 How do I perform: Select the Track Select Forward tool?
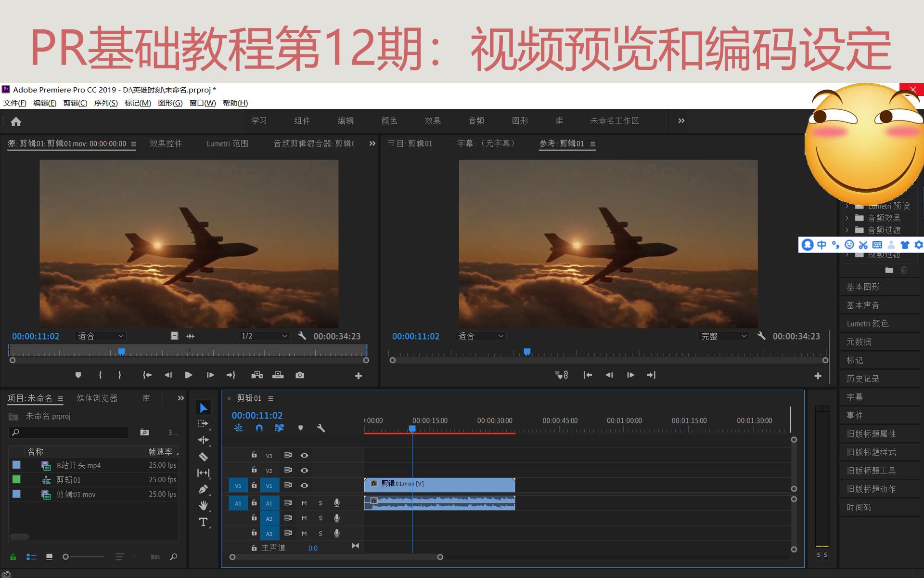click(204, 423)
